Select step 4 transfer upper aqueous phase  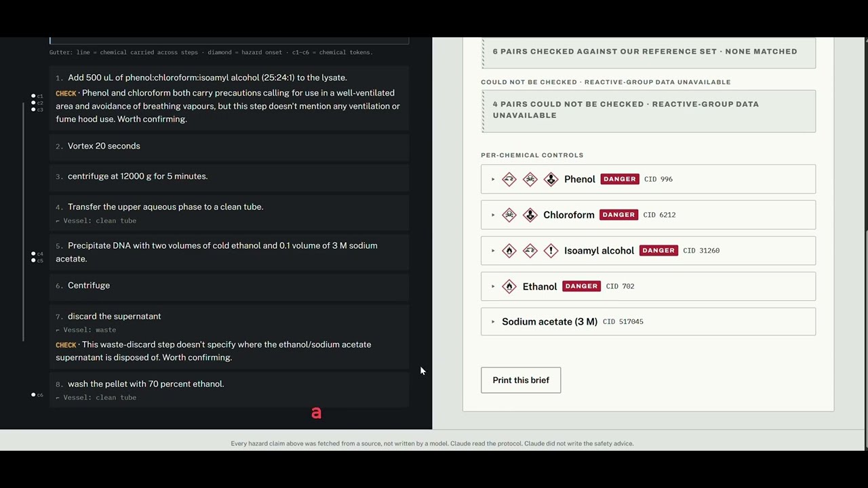coord(165,207)
